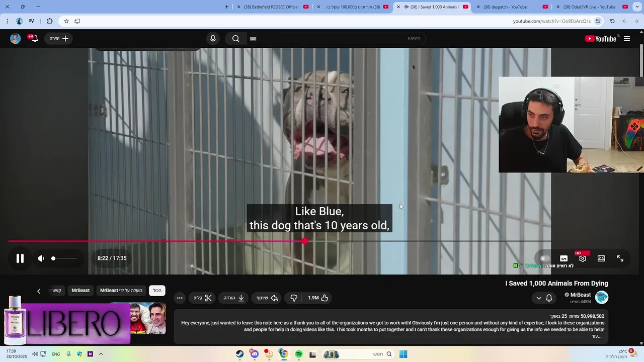Switch to the Hebrew '100,000 שקל' tab

pyautogui.click(x=352, y=7)
